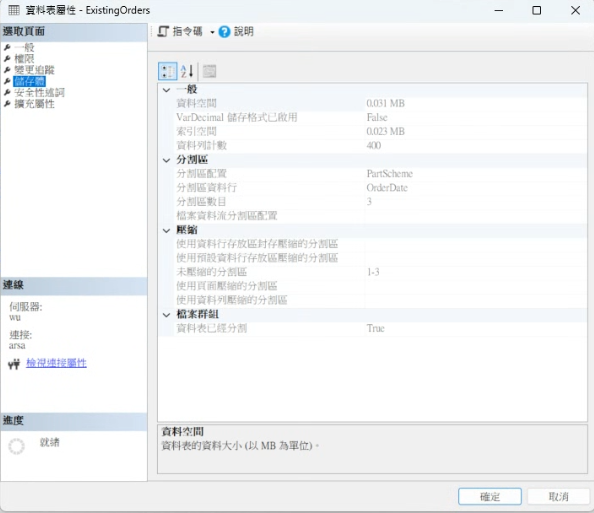
Task: Click the 取消 button
Action: [x=559, y=496]
